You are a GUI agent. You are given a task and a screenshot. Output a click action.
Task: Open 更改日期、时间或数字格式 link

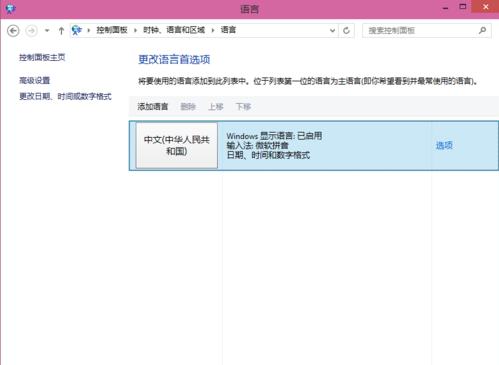pos(65,97)
